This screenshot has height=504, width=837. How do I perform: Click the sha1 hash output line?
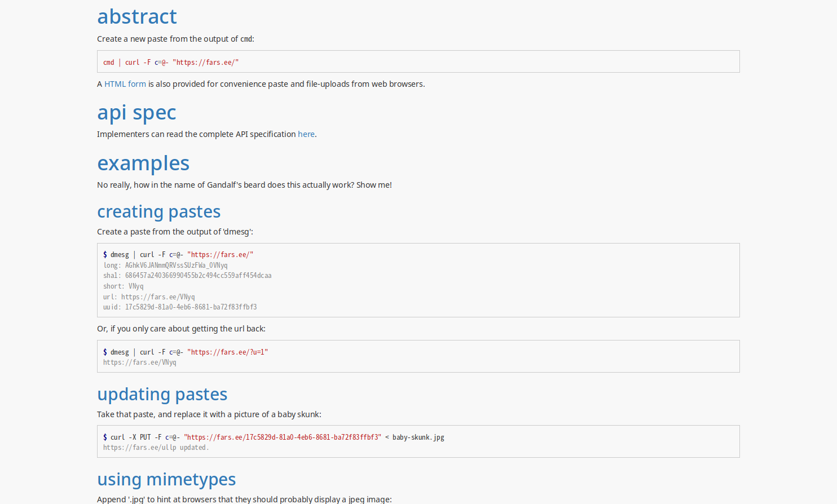pyautogui.click(x=187, y=276)
